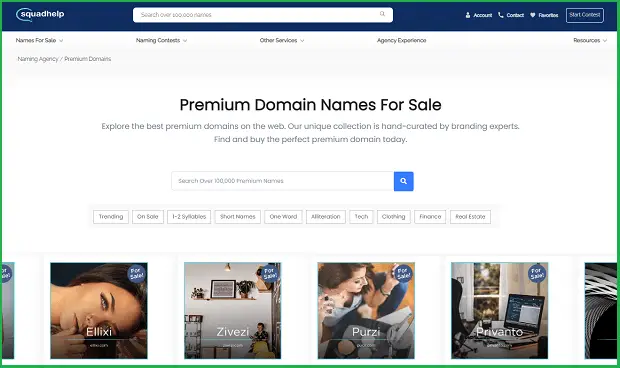Click the For Sale badge on Privanto
This screenshot has width=620, height=368.
tap(537, 273)
